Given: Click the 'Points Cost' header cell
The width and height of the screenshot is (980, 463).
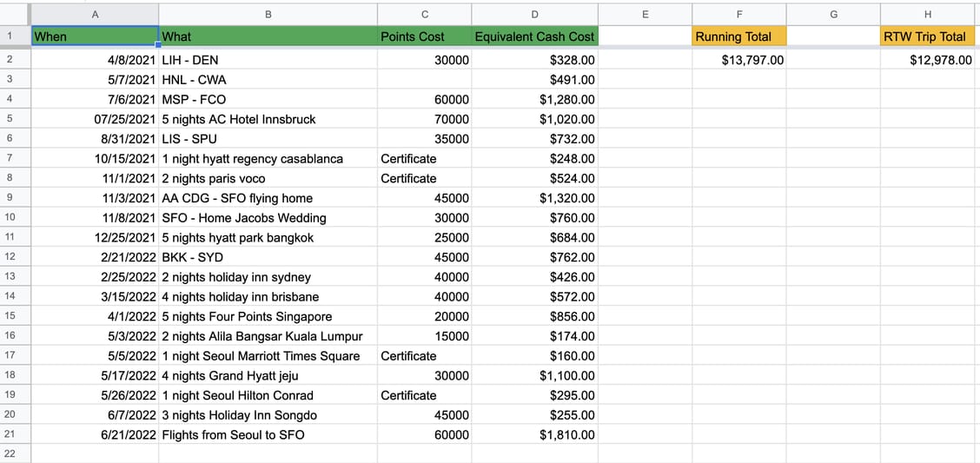Looking at the screenshot, I should [424, 36].
